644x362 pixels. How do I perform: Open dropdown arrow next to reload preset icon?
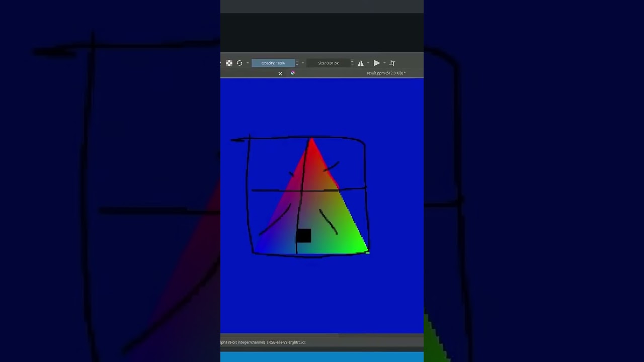click(248, 63)
